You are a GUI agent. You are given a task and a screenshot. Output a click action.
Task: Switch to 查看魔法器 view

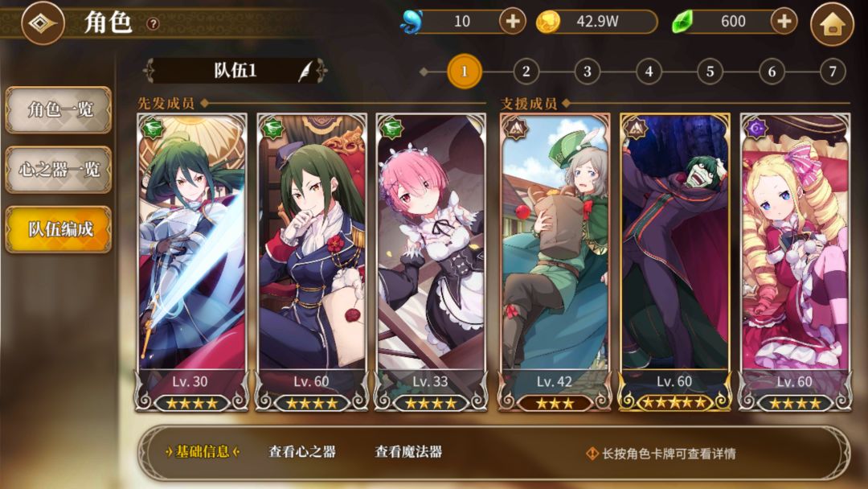408,452
